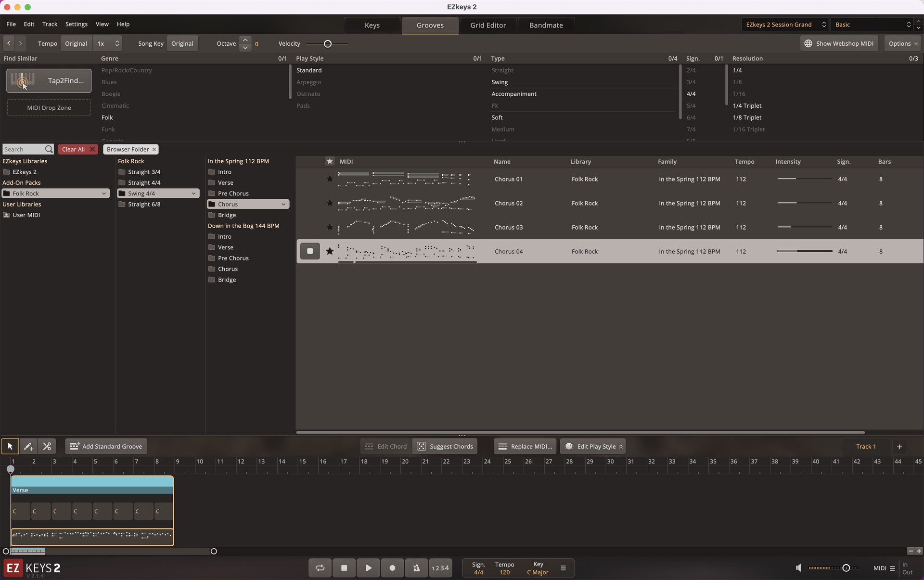Screen dimensions: 924x580
Task: Open the EZkeys 2 Session Grand selector
Action: tap(784, 25)
